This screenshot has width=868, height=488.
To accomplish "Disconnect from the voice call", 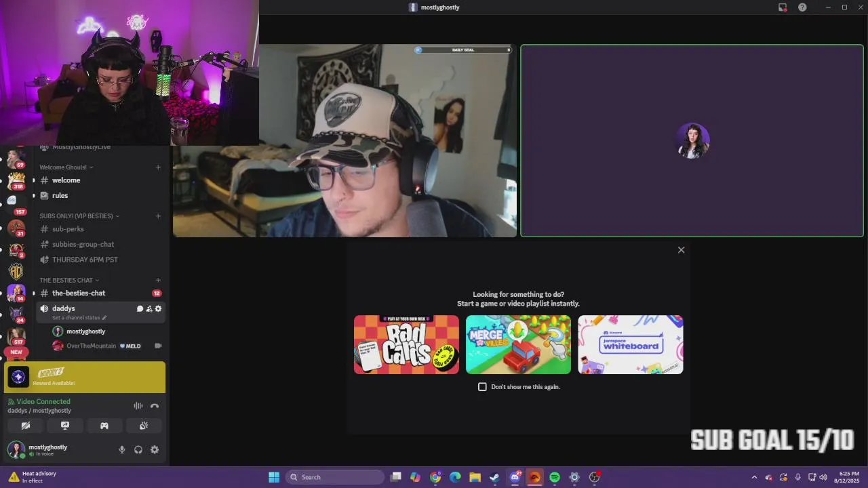I will coord(155,406).
